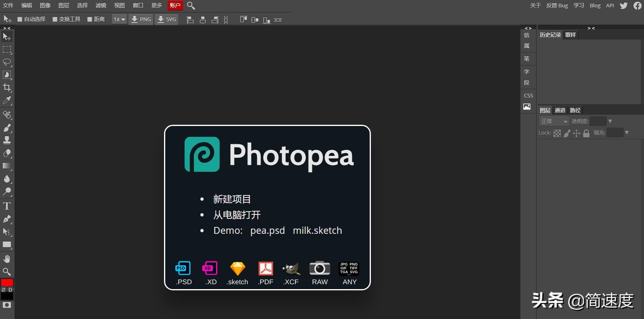Expand the side panel strip arrows
This screenshot has height=319, width=644.
[x=528, y=28]
